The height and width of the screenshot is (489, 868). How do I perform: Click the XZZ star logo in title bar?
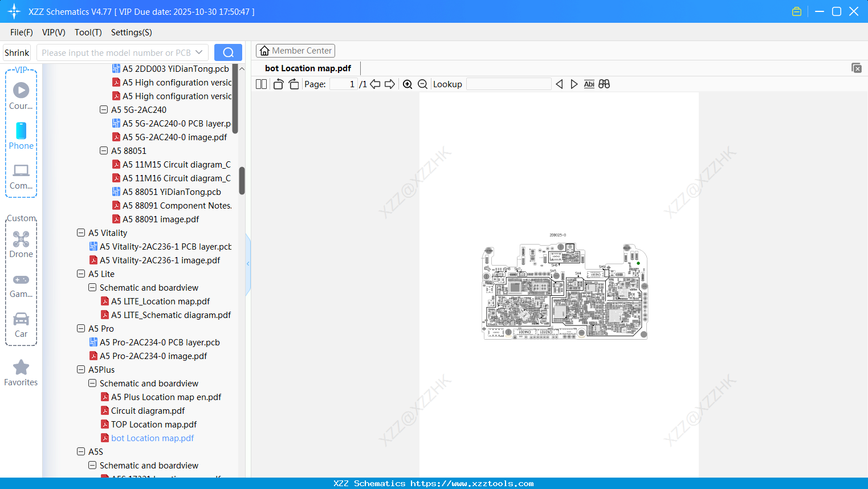(14, 11)
